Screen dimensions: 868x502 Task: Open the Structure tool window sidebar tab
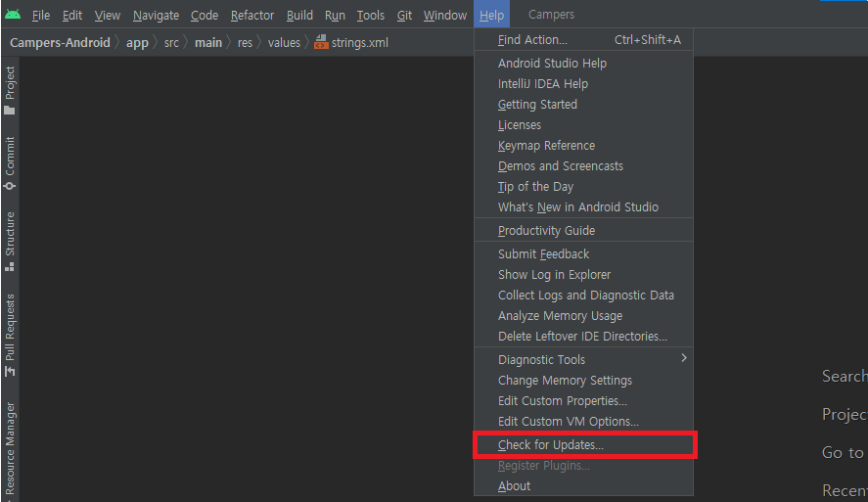point(10,242)
